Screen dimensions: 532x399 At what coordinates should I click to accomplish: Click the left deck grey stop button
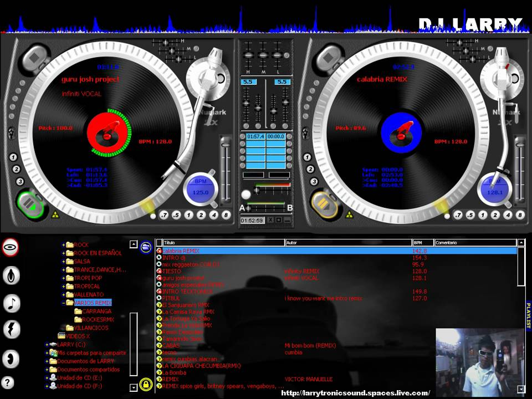tap(34, 58)
